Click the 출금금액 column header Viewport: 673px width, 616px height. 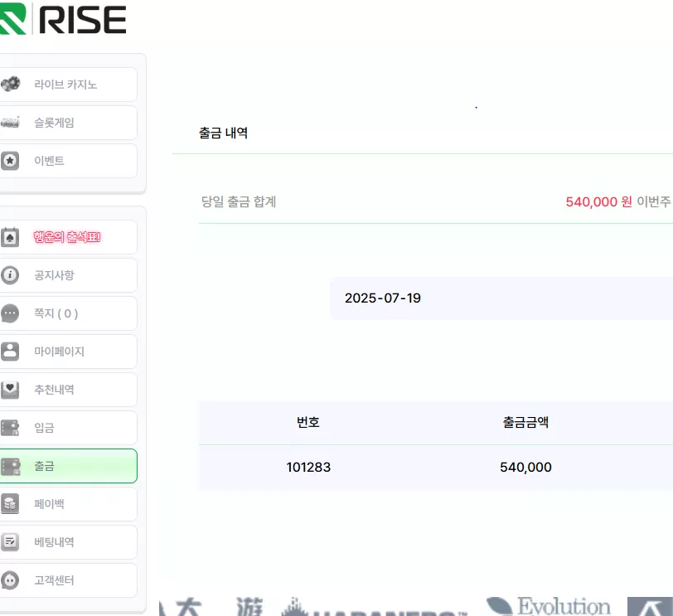pos(525,422)
